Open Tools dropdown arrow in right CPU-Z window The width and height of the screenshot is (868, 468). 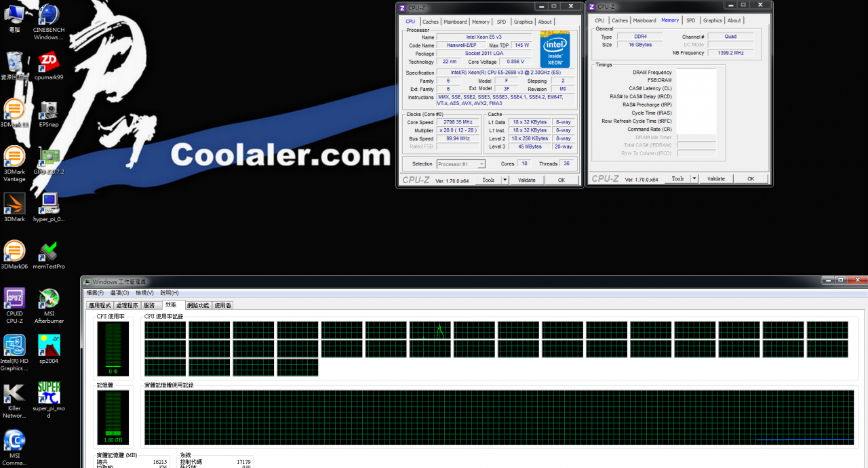[694, 179]
